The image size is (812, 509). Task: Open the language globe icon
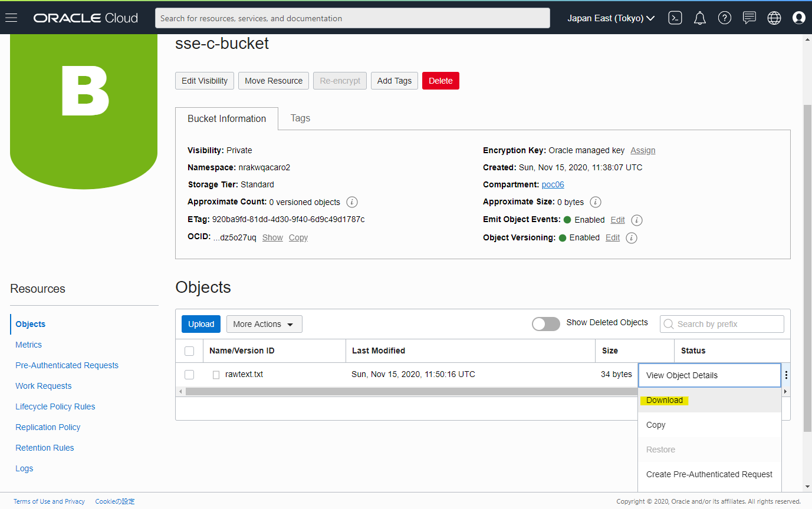774,18
